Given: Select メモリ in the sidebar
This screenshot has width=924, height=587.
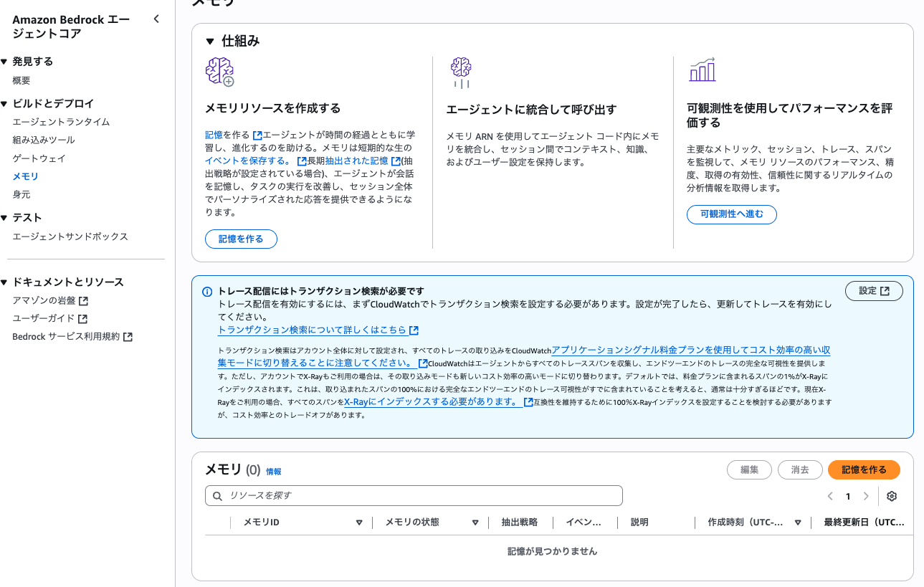Looking at the screenshot, I should [x=26, y=176].
